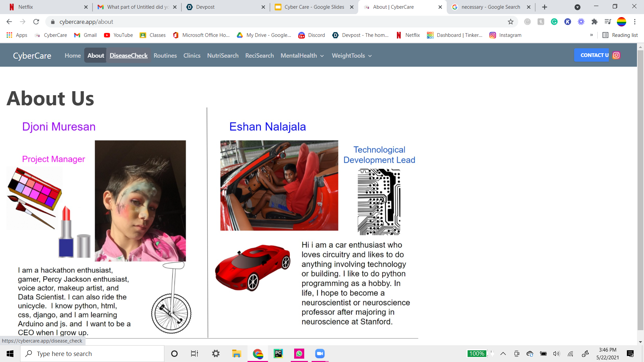Click the Apps grid bookmark icon
The image size is (644, 362).
click(x=9, y=35)
